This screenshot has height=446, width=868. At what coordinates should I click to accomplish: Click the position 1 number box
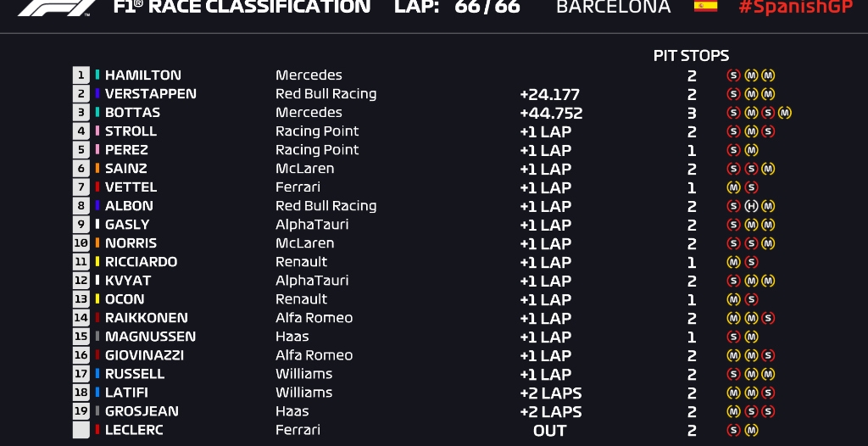81,75
